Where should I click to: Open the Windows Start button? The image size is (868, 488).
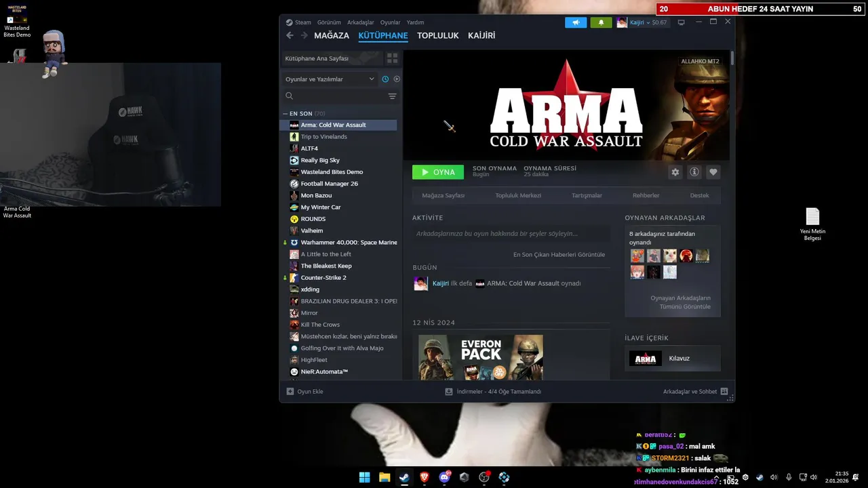[365, 477]
